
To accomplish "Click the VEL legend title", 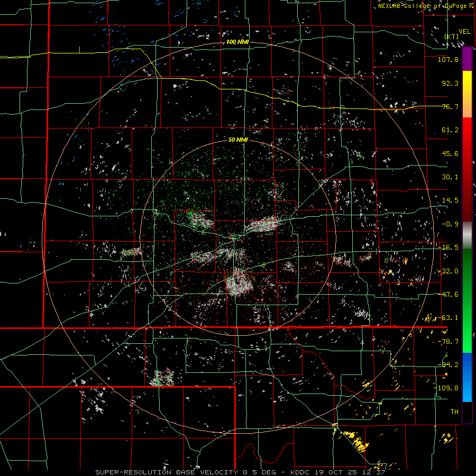I will (464, 32).
